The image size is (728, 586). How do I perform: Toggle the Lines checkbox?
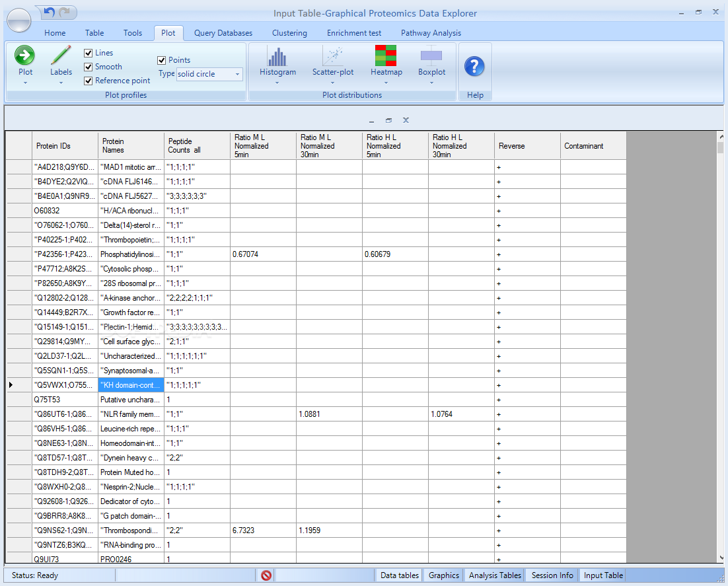89,53
